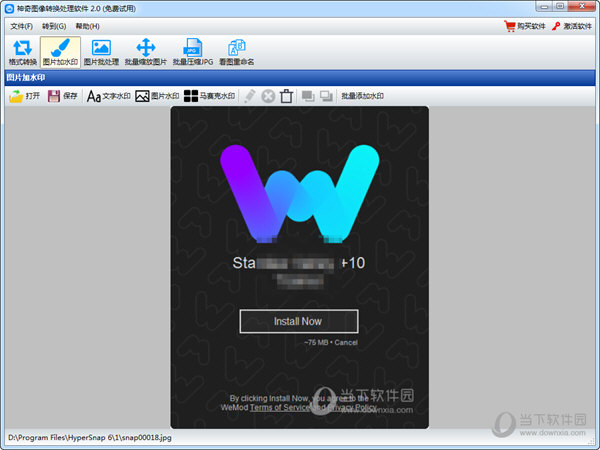The image size is (600, 450).
Task: Click the 打开 open file icon
Action: 24,96
